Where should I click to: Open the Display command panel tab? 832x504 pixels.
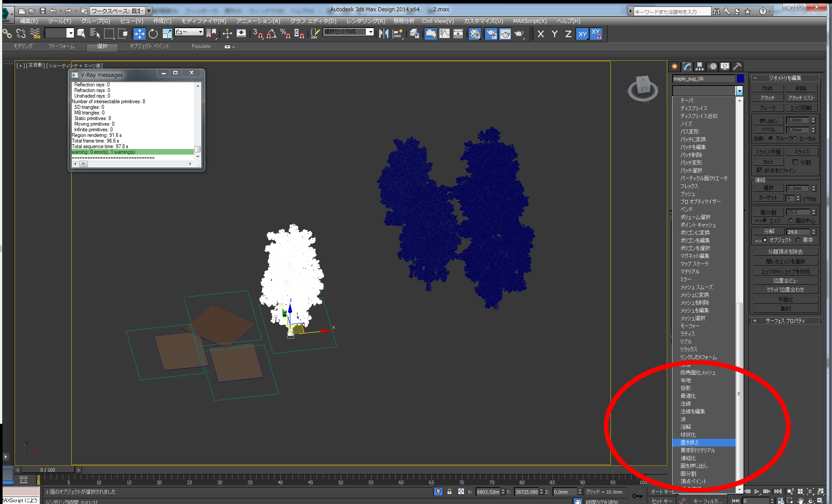[x=724, y=67]
